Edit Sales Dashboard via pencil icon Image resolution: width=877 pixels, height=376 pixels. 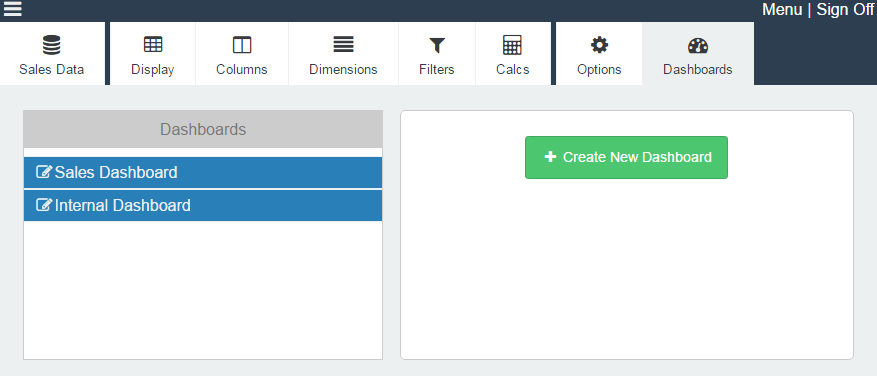tap(44, 172)
